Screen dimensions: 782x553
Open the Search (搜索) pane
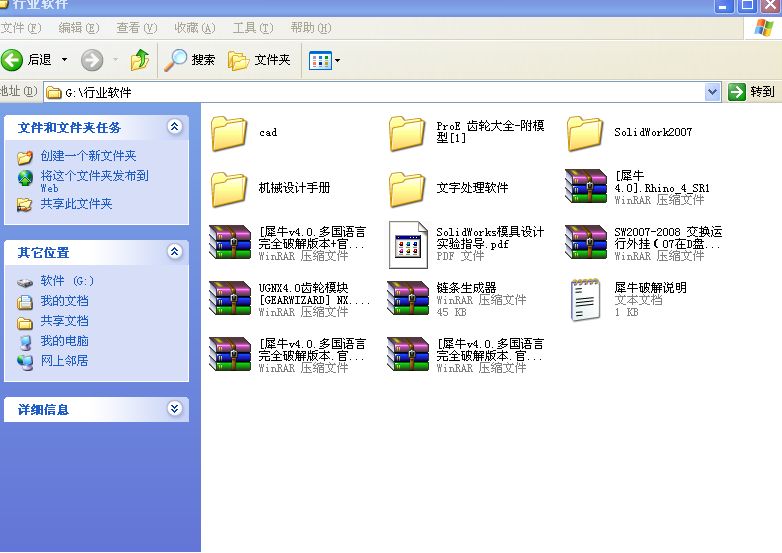190,60
